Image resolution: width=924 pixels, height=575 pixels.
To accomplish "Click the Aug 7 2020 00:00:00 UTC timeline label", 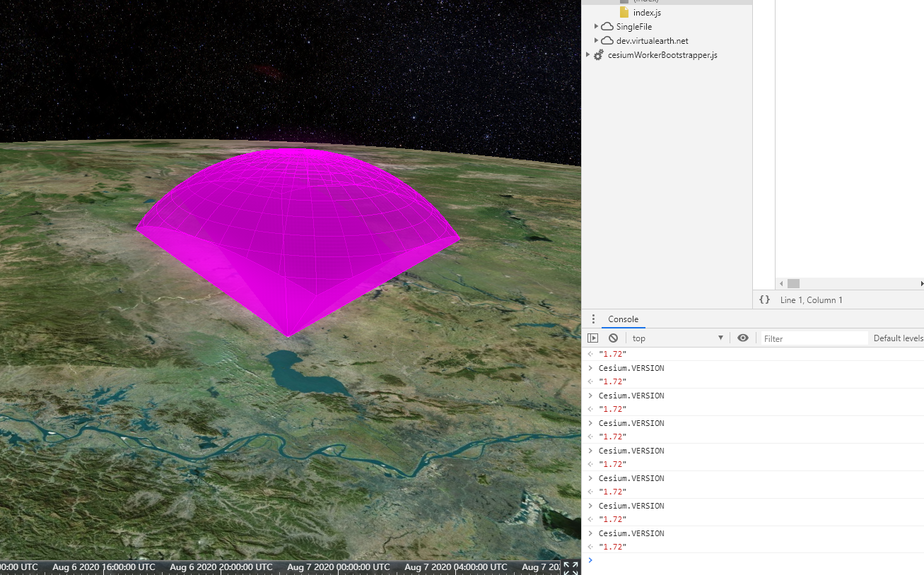I will click(x=339, y=567).
